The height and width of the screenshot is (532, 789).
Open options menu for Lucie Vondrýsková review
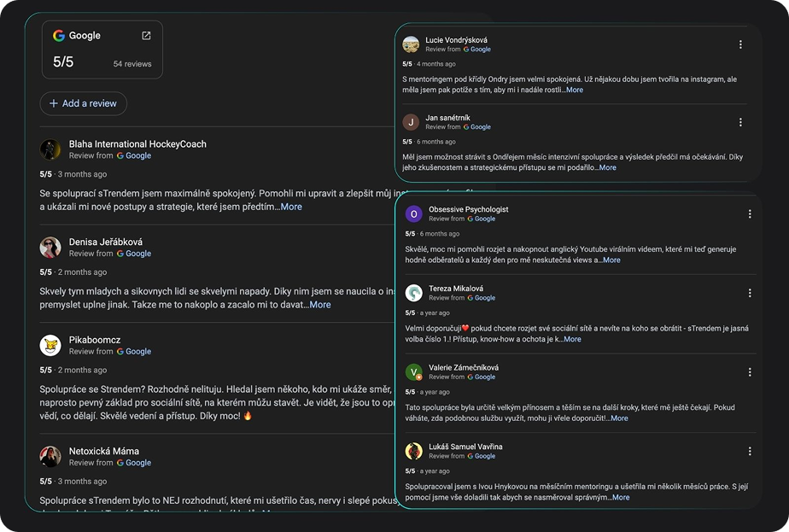(x=740, y=44)
